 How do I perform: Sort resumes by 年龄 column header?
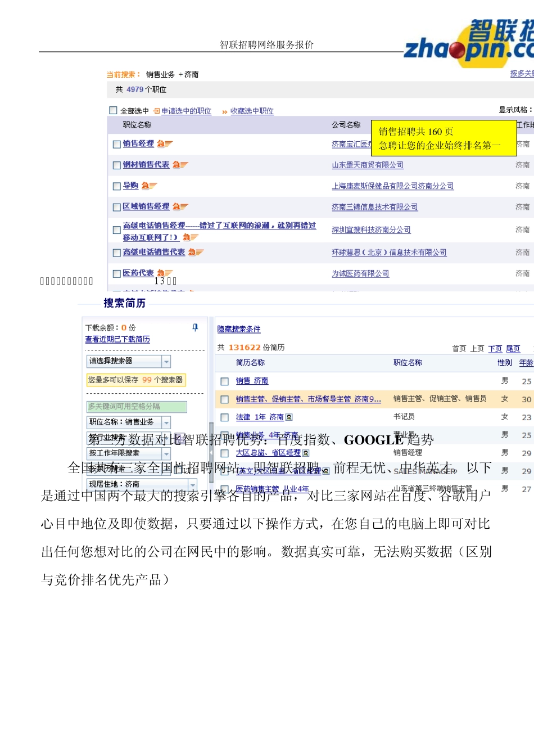coord(526,363)
